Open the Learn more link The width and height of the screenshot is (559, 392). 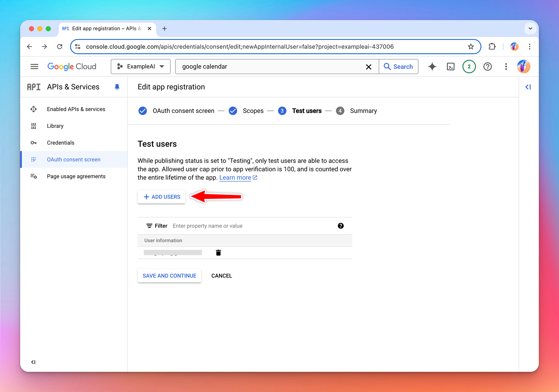click(235, 178)
